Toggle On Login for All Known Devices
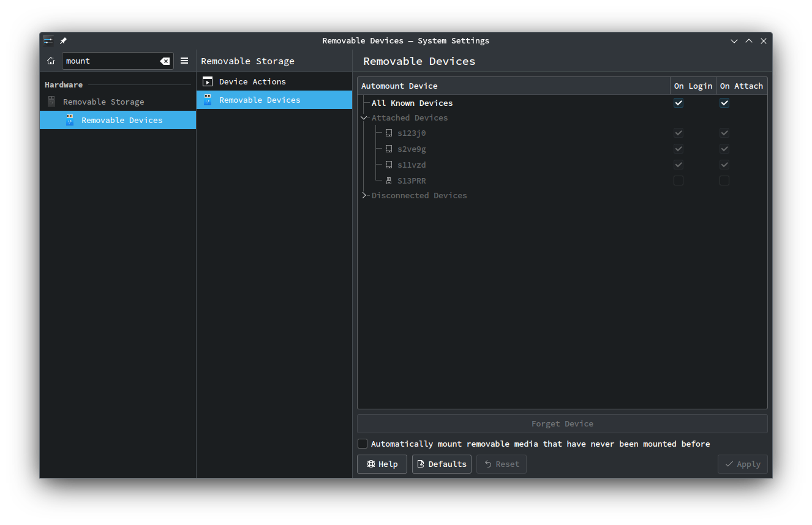 679,103
